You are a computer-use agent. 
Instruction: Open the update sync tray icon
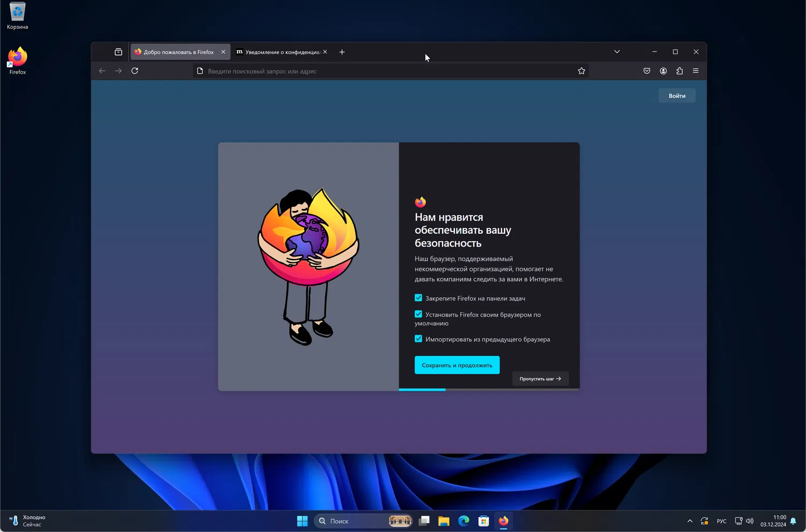click(704, 521)
